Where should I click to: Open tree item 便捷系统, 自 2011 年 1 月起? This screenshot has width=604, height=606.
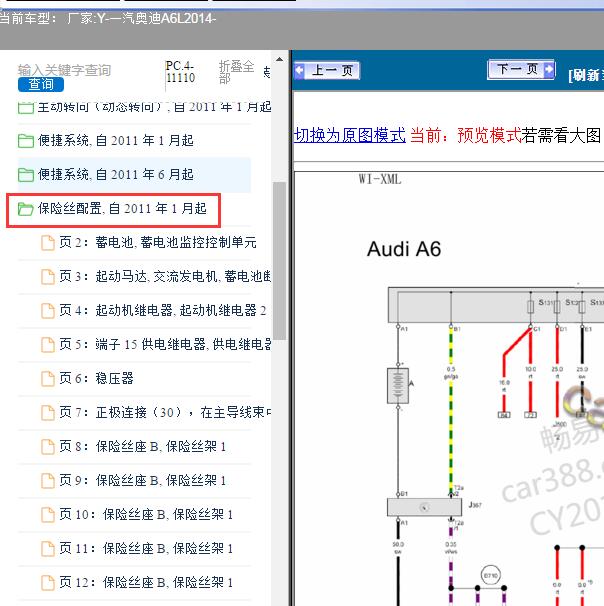point(116,141)
